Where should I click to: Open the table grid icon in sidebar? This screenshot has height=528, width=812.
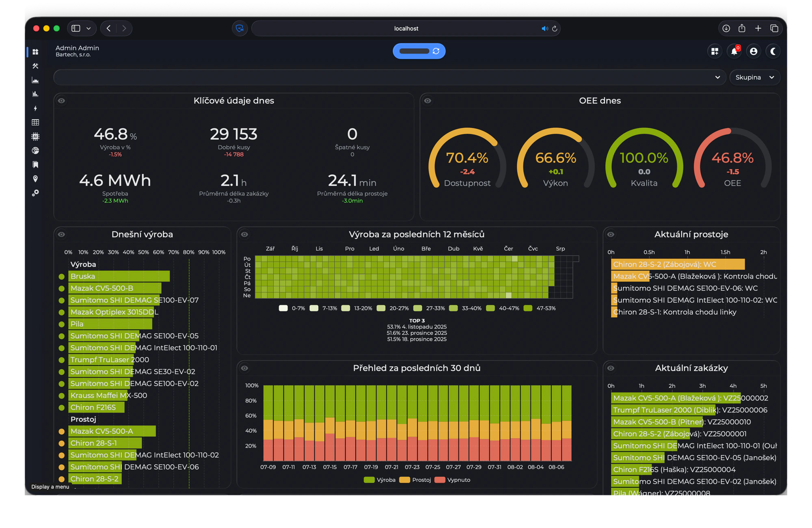click(x=35, y=122)
